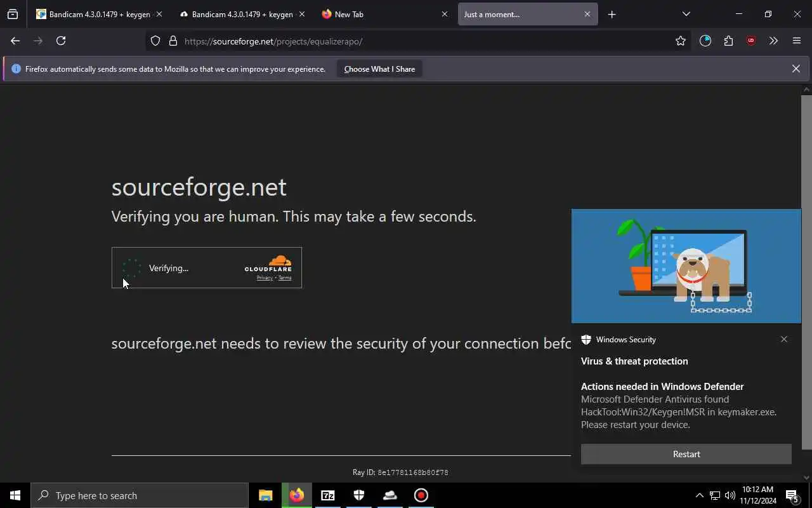812x508 pixels.
Task: Click the page vertical scrollbar
Action: (x=806, y=272)
